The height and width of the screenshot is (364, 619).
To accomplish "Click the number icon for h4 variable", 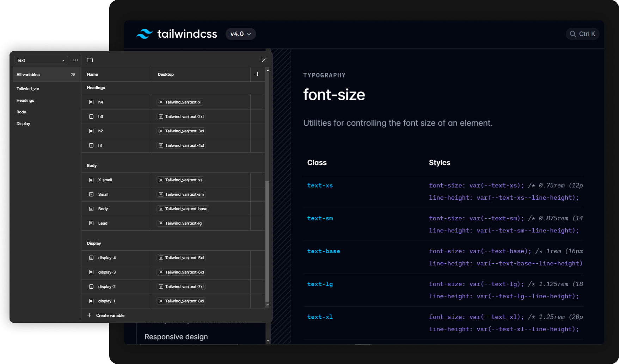I will [x=91, y=102].
